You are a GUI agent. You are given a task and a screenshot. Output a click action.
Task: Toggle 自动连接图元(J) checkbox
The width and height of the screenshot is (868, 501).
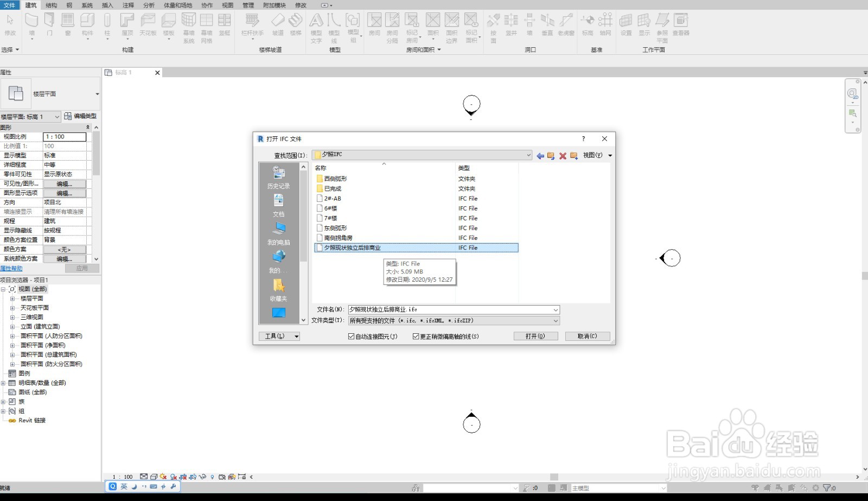coord(351,337)
